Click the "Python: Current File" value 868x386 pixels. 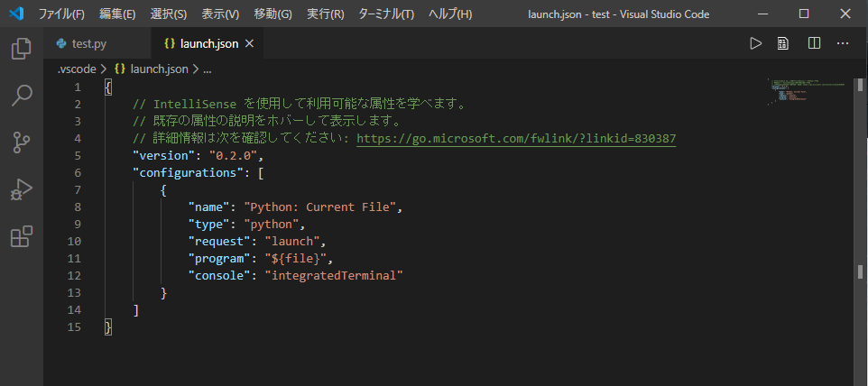319,207
